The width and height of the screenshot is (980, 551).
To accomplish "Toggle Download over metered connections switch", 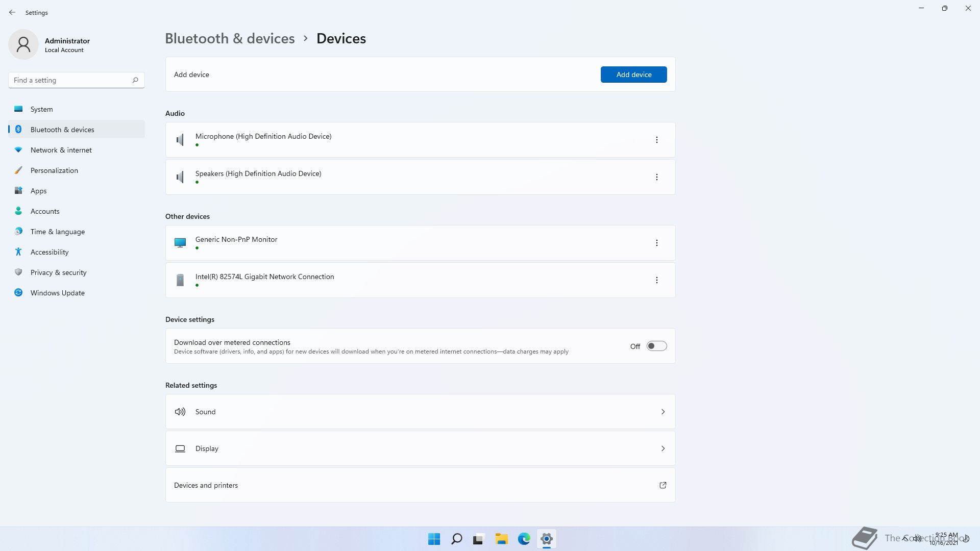I will coord(656,346).
